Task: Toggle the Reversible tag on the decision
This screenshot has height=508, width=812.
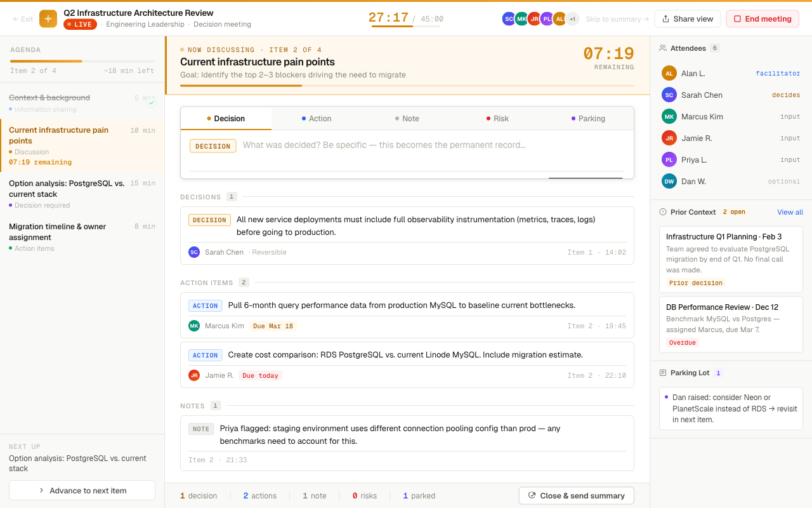Action: click(270, 252)
